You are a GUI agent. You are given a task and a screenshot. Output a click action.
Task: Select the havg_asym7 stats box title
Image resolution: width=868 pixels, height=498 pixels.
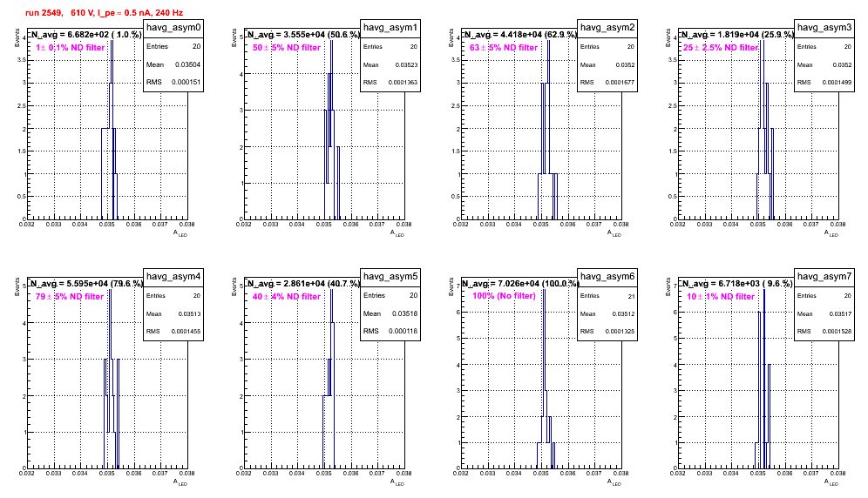pyautogui.click(x=824, y=277)
